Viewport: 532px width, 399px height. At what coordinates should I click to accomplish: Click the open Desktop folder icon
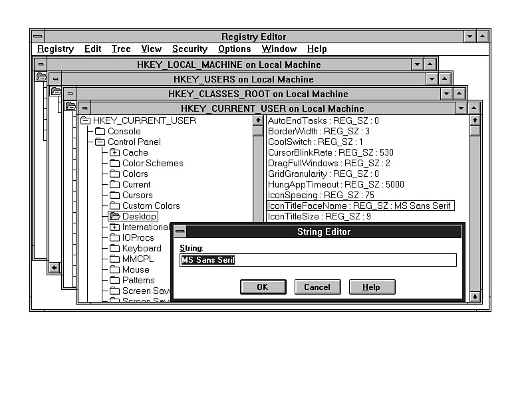click(x=114, y=216)
